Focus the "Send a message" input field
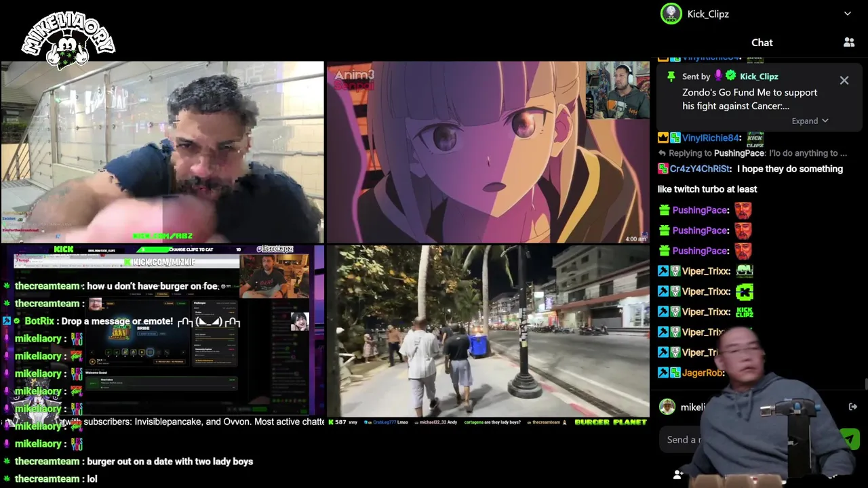The width and height of the screenshot is (868, 488). pyautogui.click(x=746, y=440)
